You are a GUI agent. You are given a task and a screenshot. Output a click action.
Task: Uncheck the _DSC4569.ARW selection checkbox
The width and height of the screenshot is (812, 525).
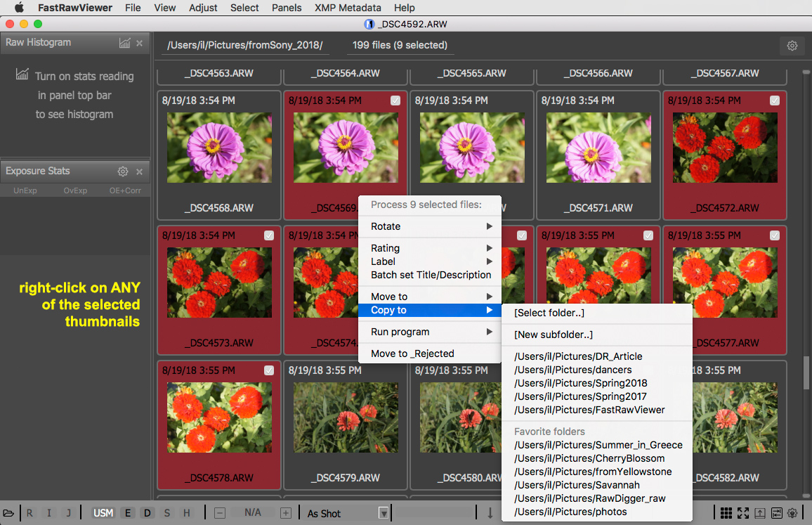[x=395, y=101]
